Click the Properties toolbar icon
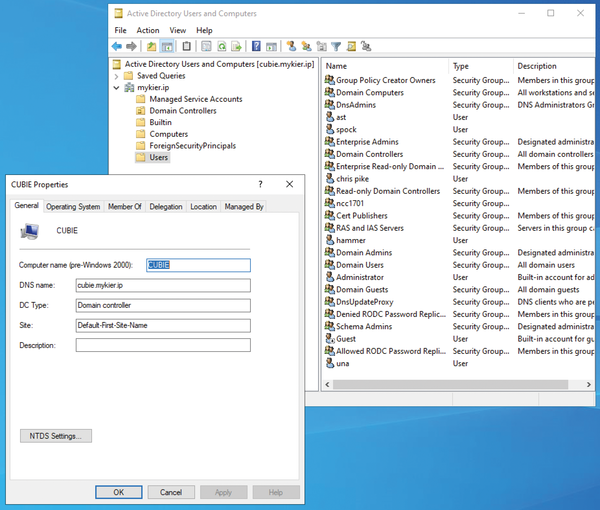The height and width of the screenshot is (510, 600). click(206, 47)
